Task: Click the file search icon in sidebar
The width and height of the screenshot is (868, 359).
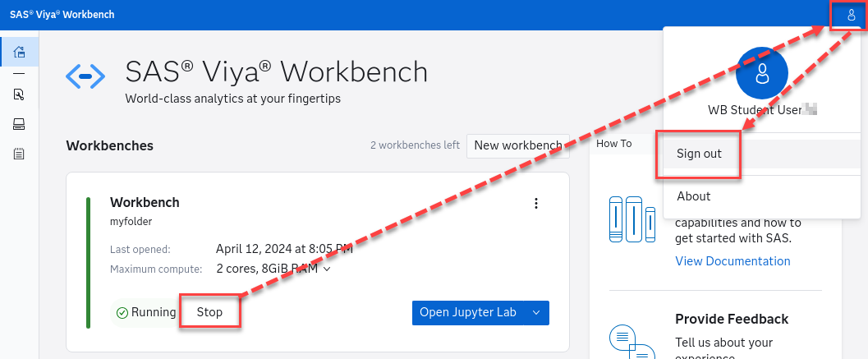Action: (19, 94)
